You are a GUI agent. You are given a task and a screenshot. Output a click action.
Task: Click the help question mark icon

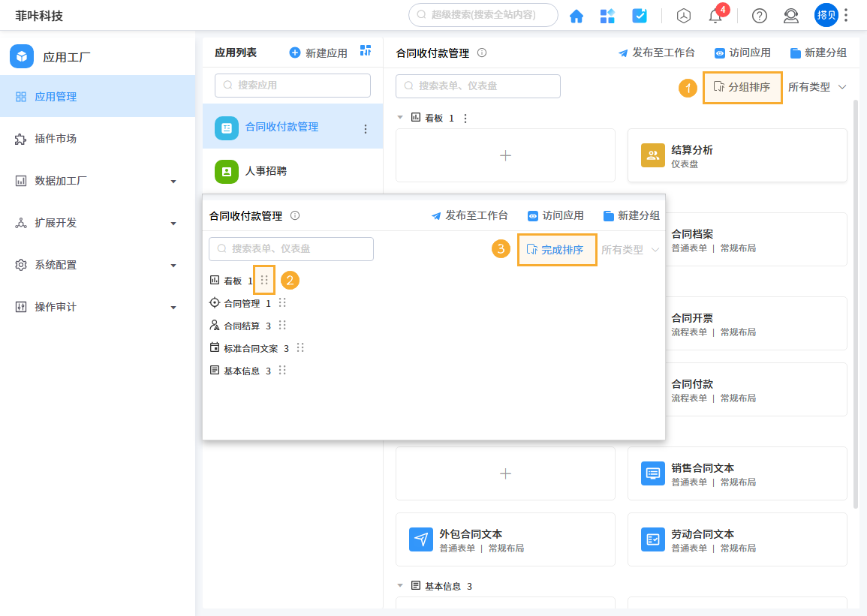tap(759, 16)
